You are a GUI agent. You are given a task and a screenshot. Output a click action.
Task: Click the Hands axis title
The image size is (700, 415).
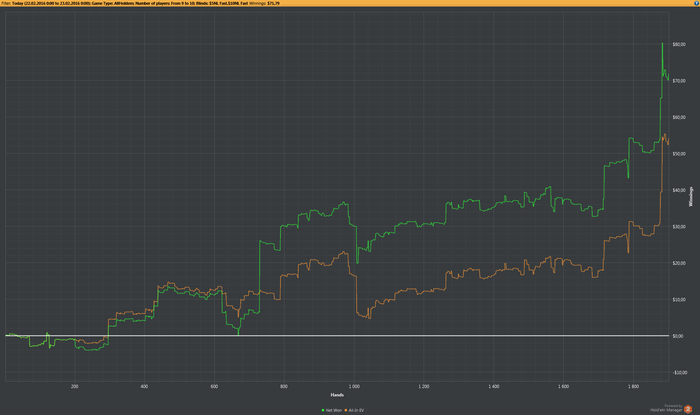point(337,394)
